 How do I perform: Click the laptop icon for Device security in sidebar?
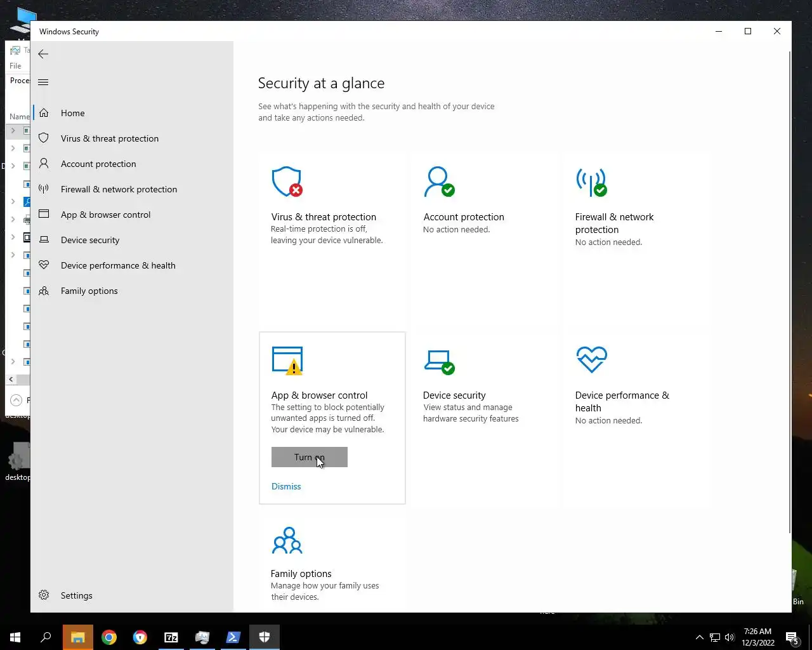[44, 240]
